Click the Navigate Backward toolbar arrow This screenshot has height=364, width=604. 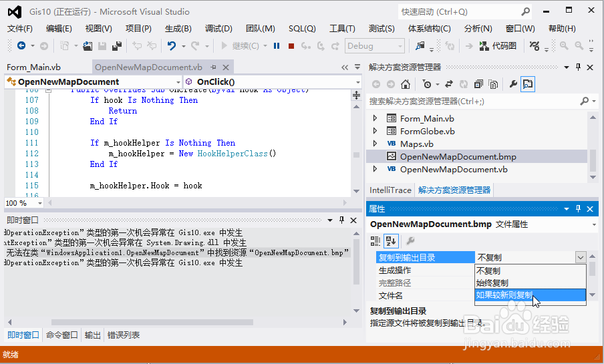[21, 46]
